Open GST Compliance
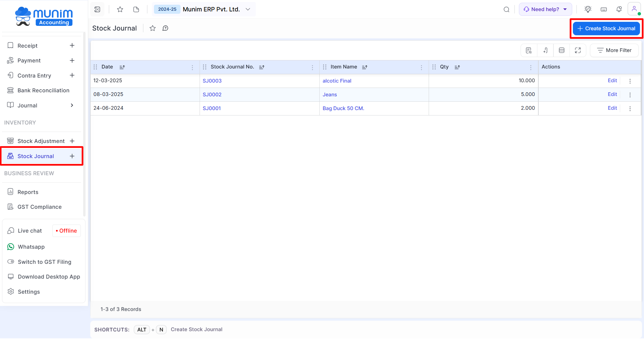644x339 pixels. [x=39, y=207]
